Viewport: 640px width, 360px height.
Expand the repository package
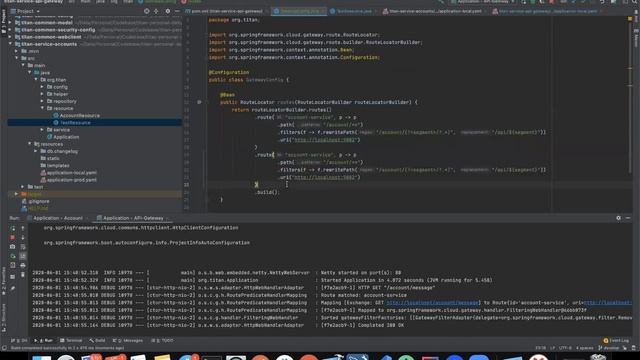click(x=42, y=101)
